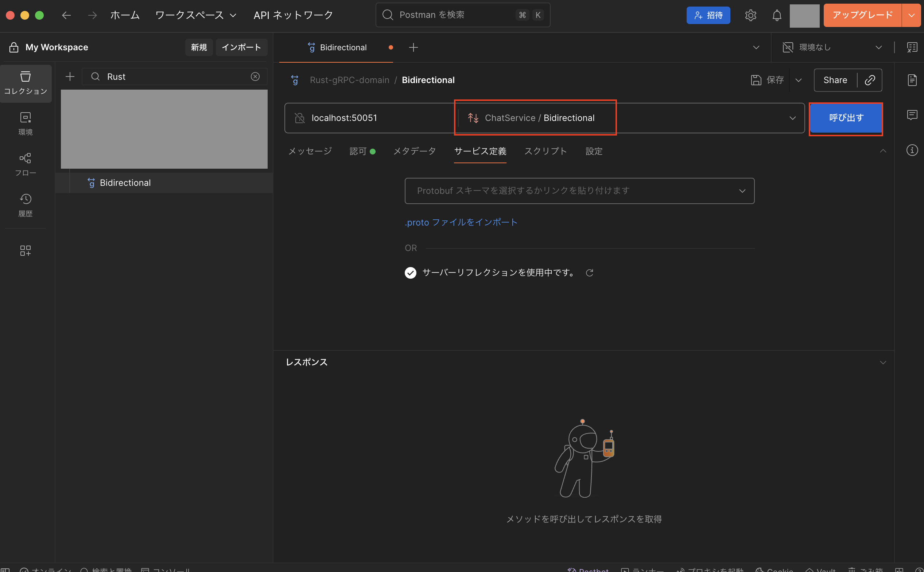Viewport: 924px width, 572px height.
Task: Open the Environments (環境) sidebar panel
Action: pyautogui.click(x=26, y=124)
